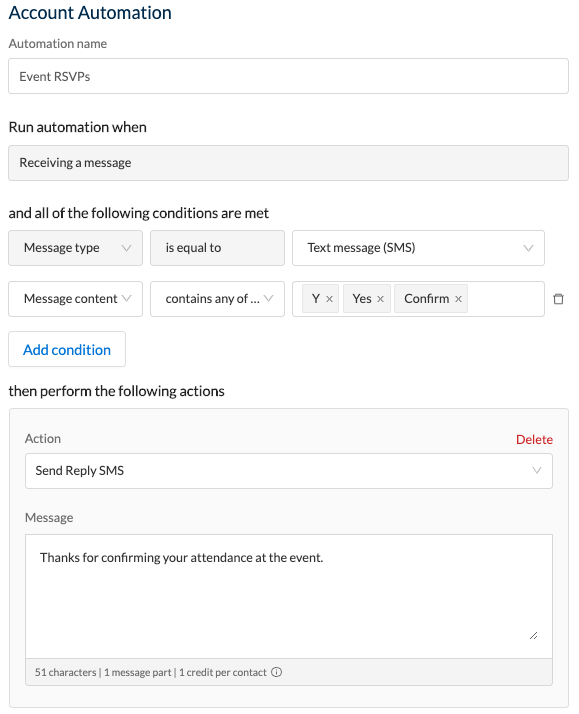The image size is (579, 714).
Task: Open the Message type dropdown
Action: pyautogui.click(x=76, y=248)
